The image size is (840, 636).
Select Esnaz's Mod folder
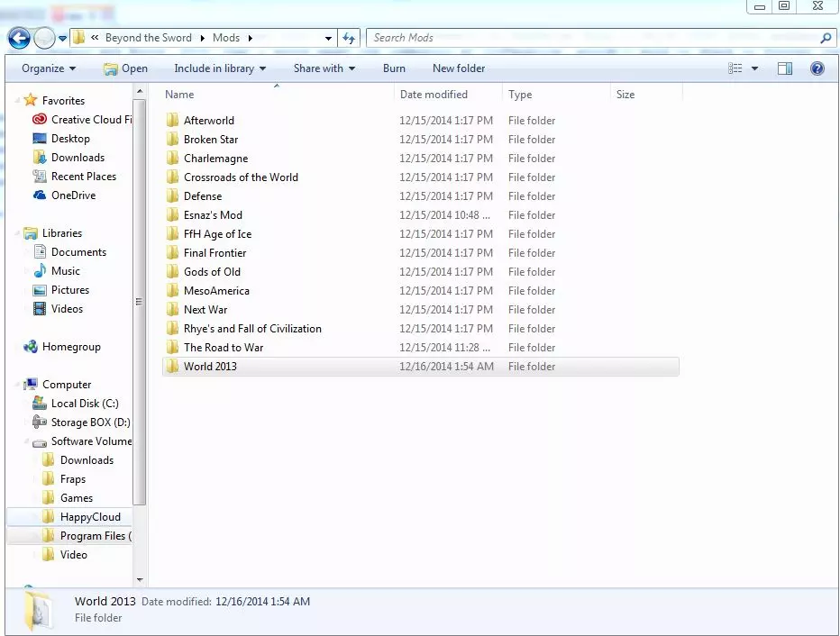click(x=213, y=215)
